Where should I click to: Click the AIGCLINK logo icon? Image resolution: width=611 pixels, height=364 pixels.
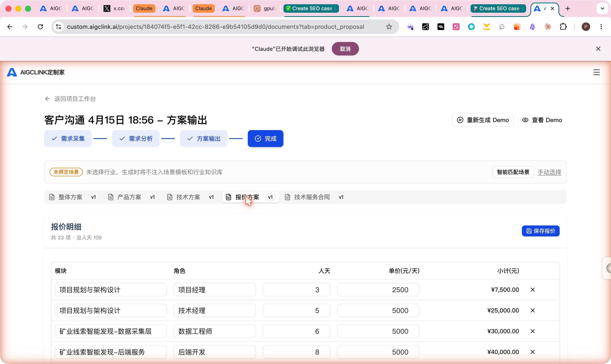[x=12, y=72]
